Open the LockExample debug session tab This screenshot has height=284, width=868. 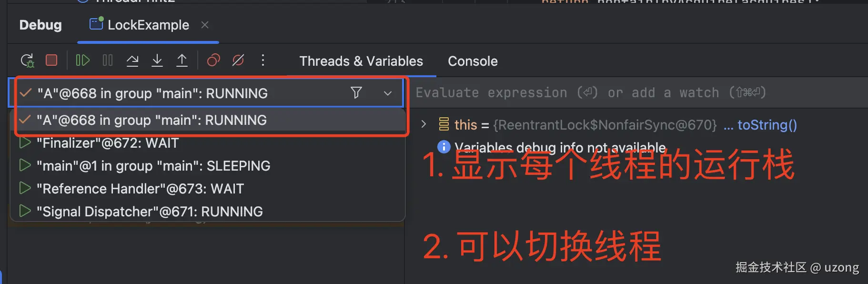140,25
